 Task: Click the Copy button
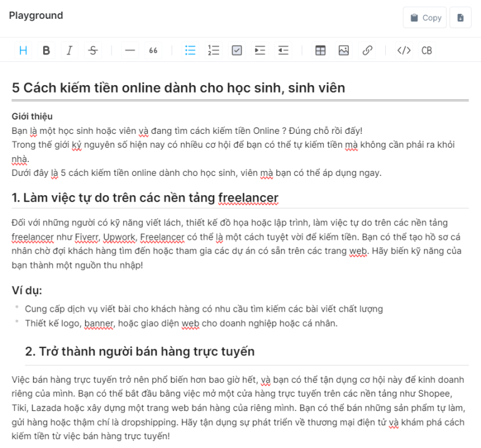click(x=425, y=18)
